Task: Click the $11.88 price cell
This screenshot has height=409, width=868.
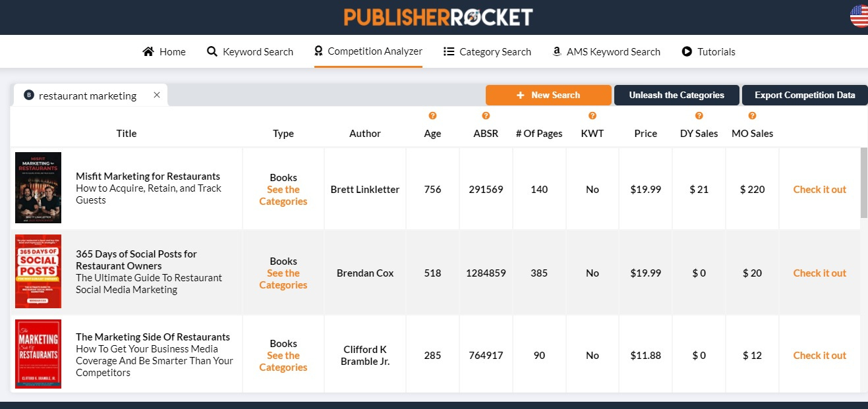Action: tap(646, 355)
